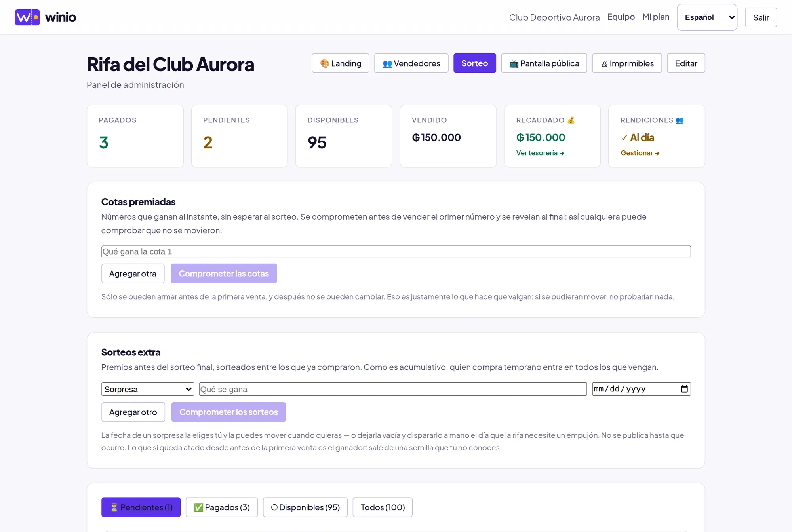Click Comprometer los sorteos button

click(x=228, y=412)
